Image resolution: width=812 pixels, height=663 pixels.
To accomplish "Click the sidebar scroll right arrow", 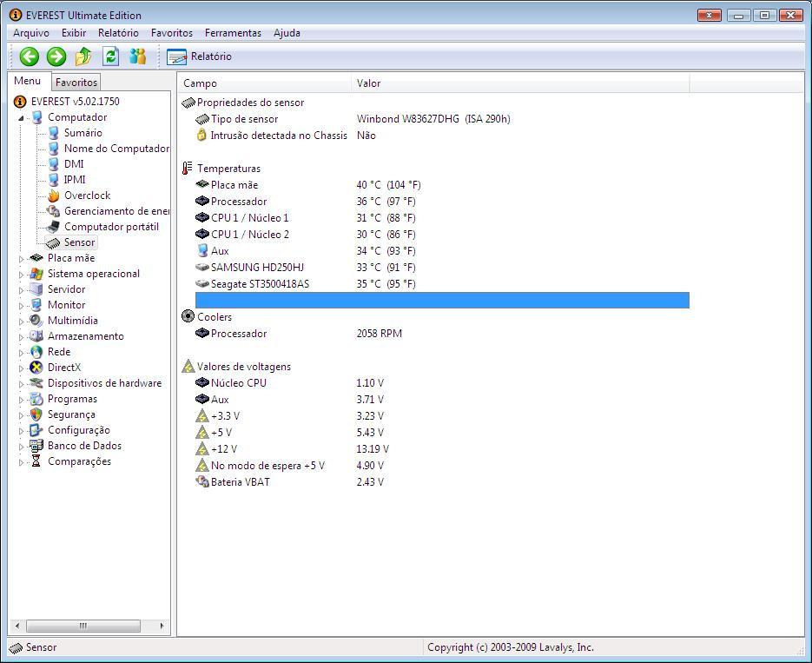I will pos(162,626).
